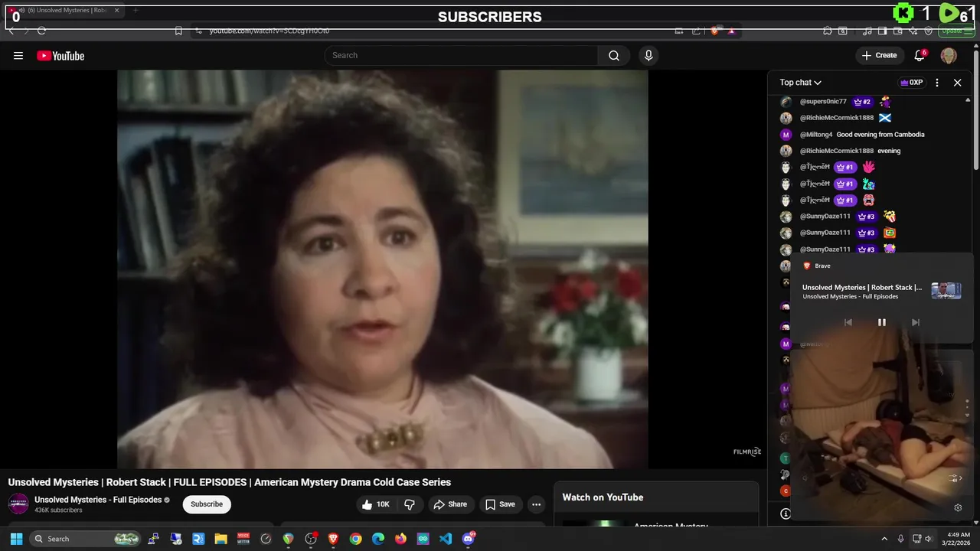The image size is (980, 551).
Task: Expand the Top chat dropdown
Action: click(800, 83)
